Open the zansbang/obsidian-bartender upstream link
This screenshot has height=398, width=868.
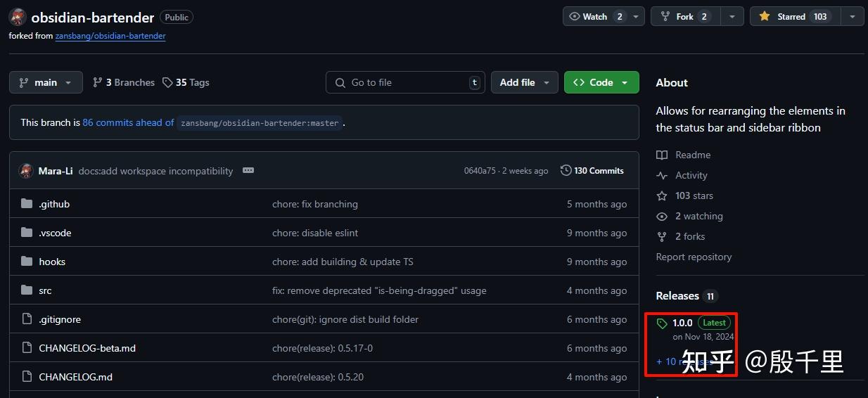[110, 36]
